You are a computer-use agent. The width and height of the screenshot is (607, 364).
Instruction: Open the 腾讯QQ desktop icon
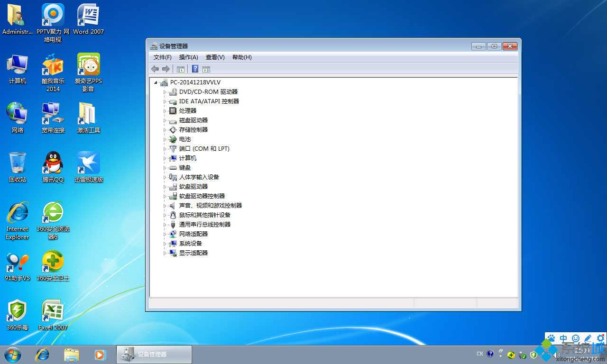[x=53, y=167]
